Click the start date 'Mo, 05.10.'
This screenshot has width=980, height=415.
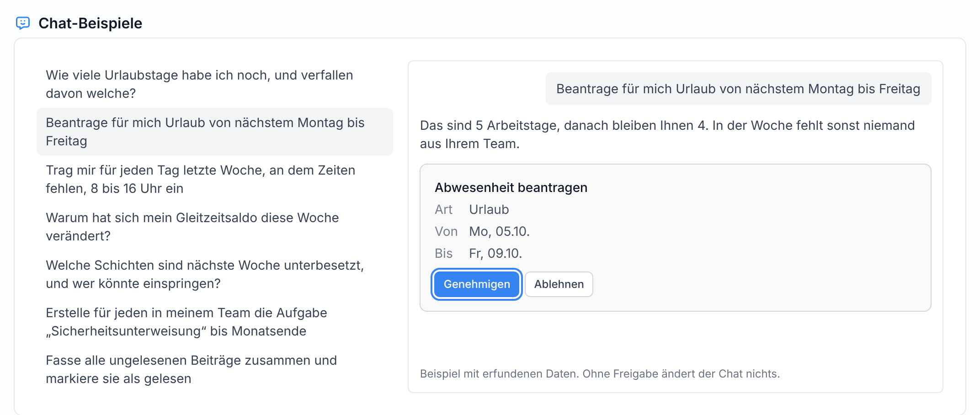pos(499,231)
